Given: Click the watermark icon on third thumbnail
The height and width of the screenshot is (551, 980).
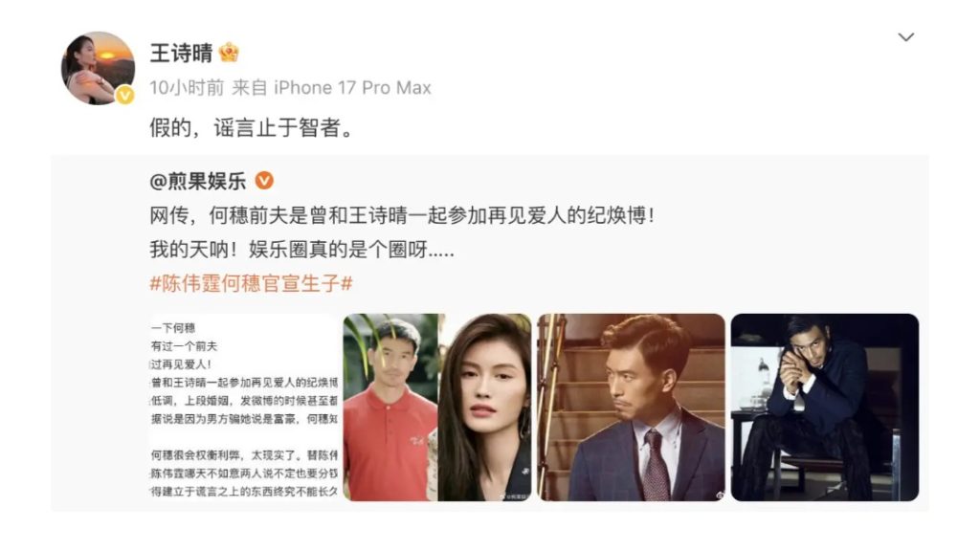Looking at the screenshot, I should click(x=720, y=495).
